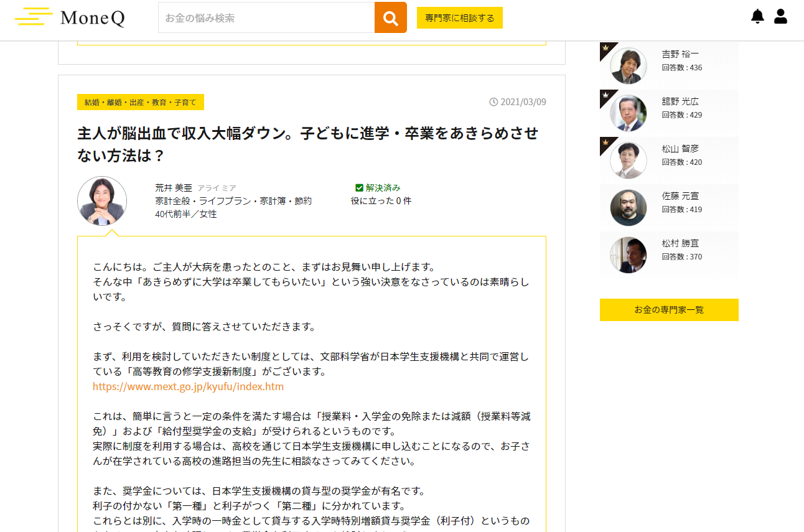Click the text 回答数 : 429

coord(681,115)
